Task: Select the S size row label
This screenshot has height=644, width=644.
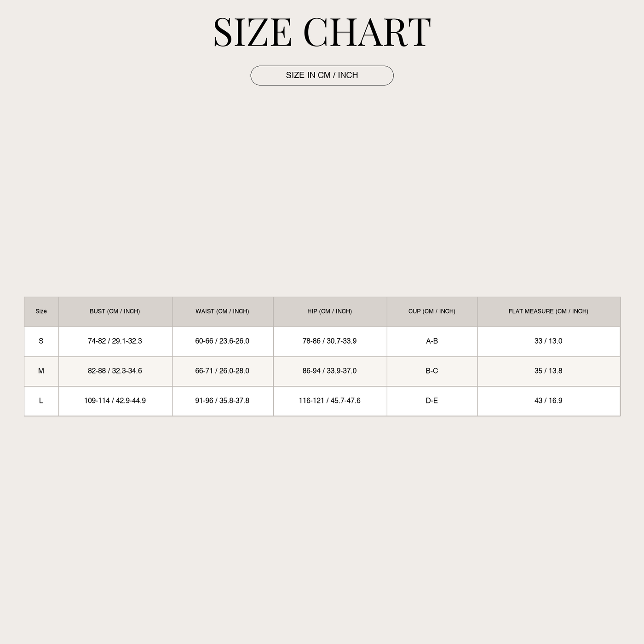Action: click(41, 341)
